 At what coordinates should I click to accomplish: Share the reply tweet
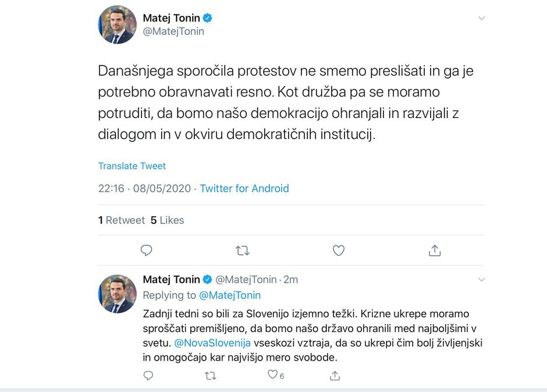[335, 376]
